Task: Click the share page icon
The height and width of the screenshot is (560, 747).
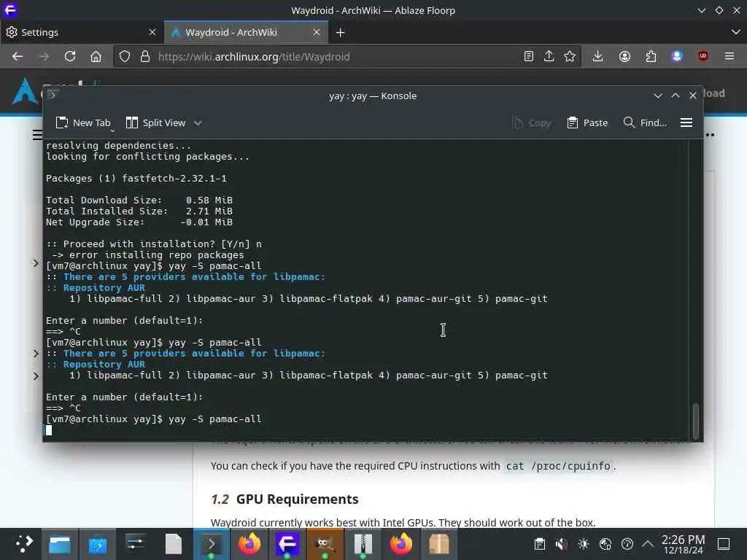Action: click(x=549, y=57)
